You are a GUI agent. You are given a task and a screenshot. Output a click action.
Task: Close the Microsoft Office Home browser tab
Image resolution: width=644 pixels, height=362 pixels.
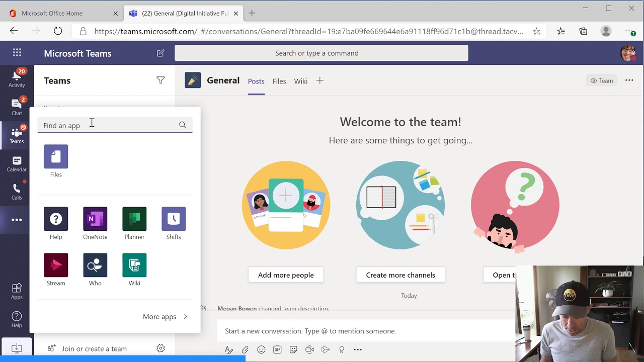point(115,14)
